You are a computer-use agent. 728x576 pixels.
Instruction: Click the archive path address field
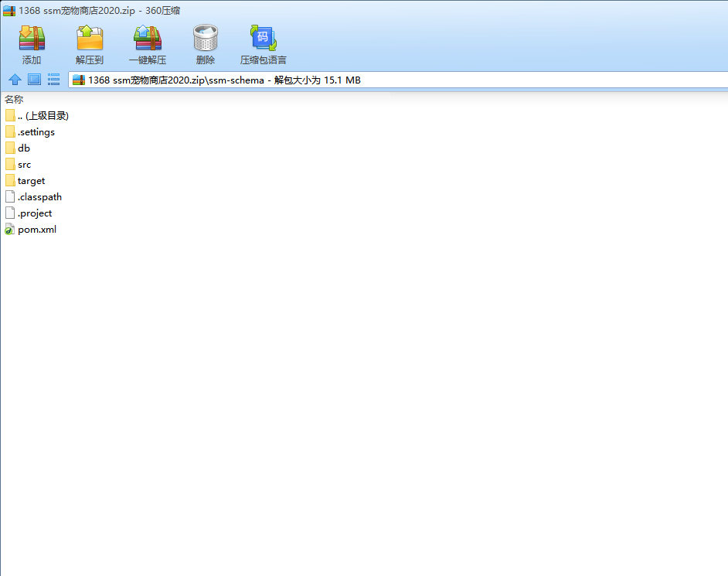tap(398, 80)
